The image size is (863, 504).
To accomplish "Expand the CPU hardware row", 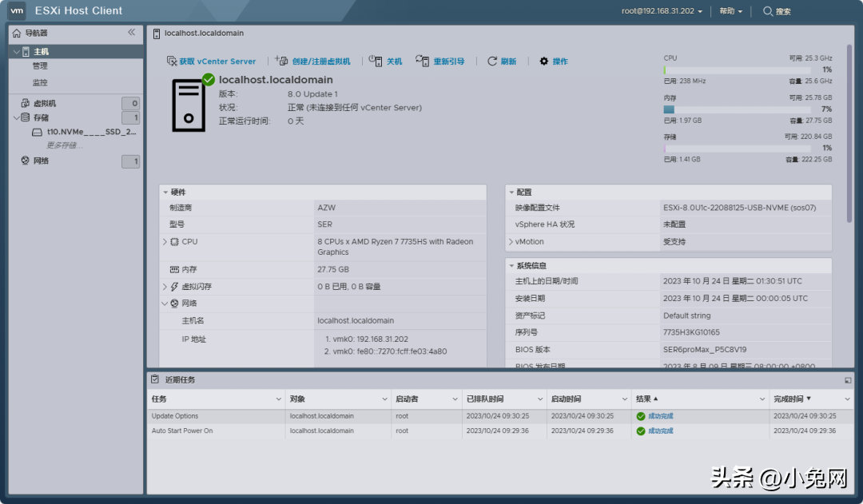I will click(x=165, y=241).
